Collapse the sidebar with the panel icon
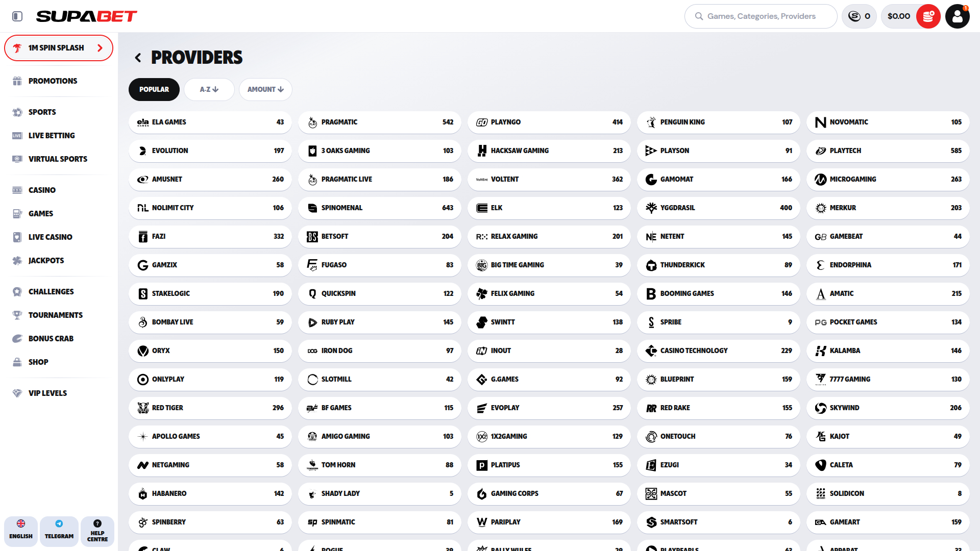Image resolution: width=980 pixels, height=551 pixels. coord(17,16)
